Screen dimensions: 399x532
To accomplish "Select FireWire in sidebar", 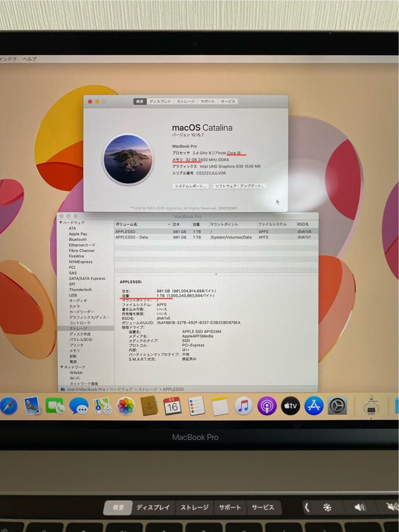I will (x=76, y=256).
